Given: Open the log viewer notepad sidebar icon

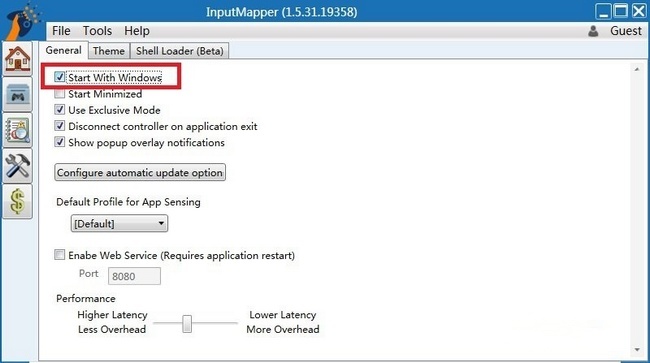Looking at the screenshot, I should [x=17, y=131].
